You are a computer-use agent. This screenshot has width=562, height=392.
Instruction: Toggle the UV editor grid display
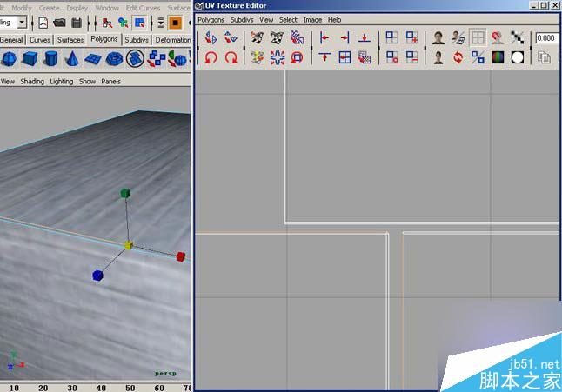click(x=478, y=37)
